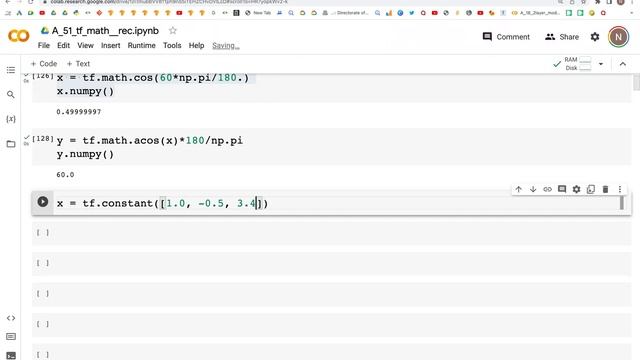Star the notebook A_51_tf_math__rec.ipynb
This screenshot has width=640, height=360.
coord(173,31)
